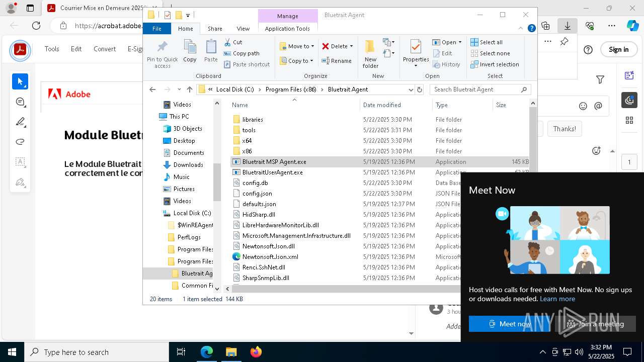Select the config.json file
Image resolution: width=644 pixels, height=362 pixels.
pyautogui.click(x=257, y=194)
